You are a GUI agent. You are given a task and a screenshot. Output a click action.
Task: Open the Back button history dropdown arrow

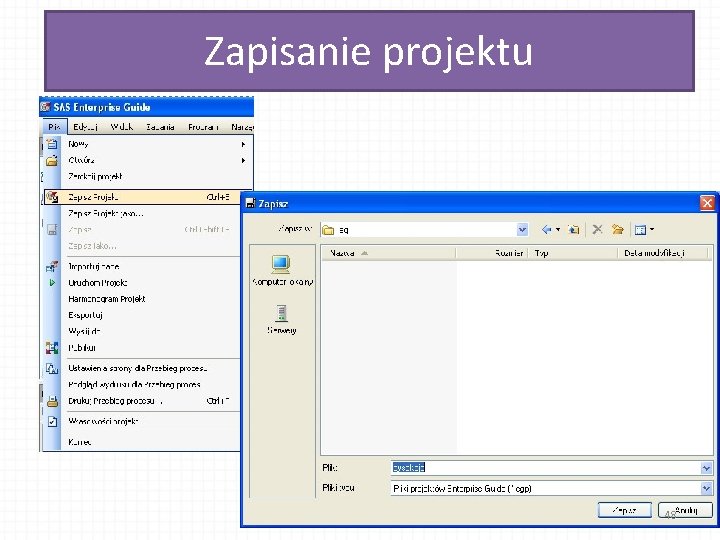coord(558,229)
